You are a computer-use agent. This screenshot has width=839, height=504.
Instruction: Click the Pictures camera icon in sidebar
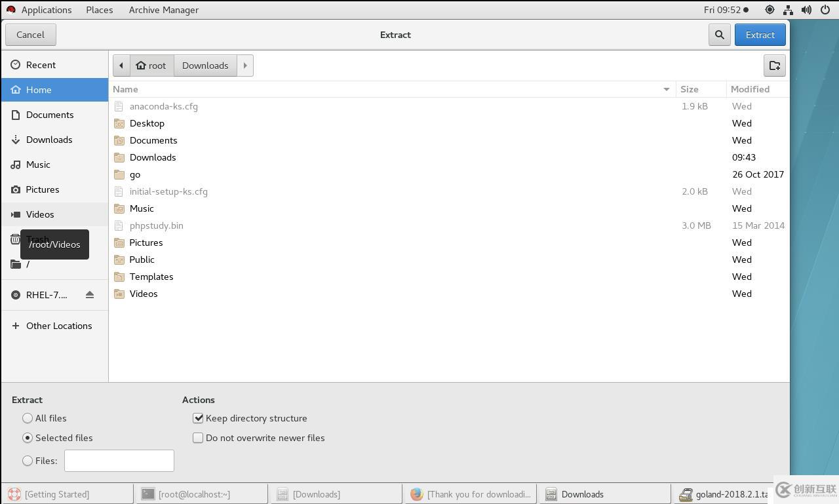click(16, 189)
